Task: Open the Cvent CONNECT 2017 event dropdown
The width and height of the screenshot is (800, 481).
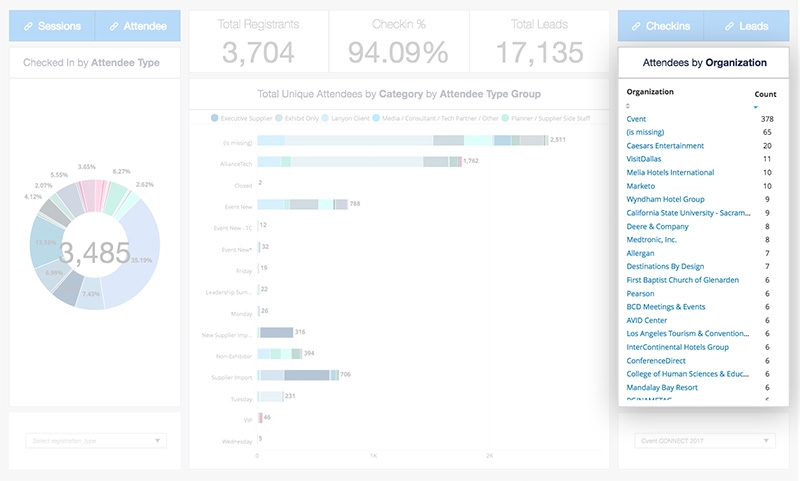Action: [x=704, y=440]
